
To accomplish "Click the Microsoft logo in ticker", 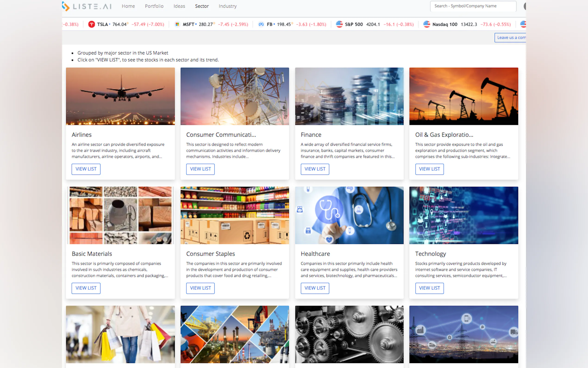I will 177,24.
